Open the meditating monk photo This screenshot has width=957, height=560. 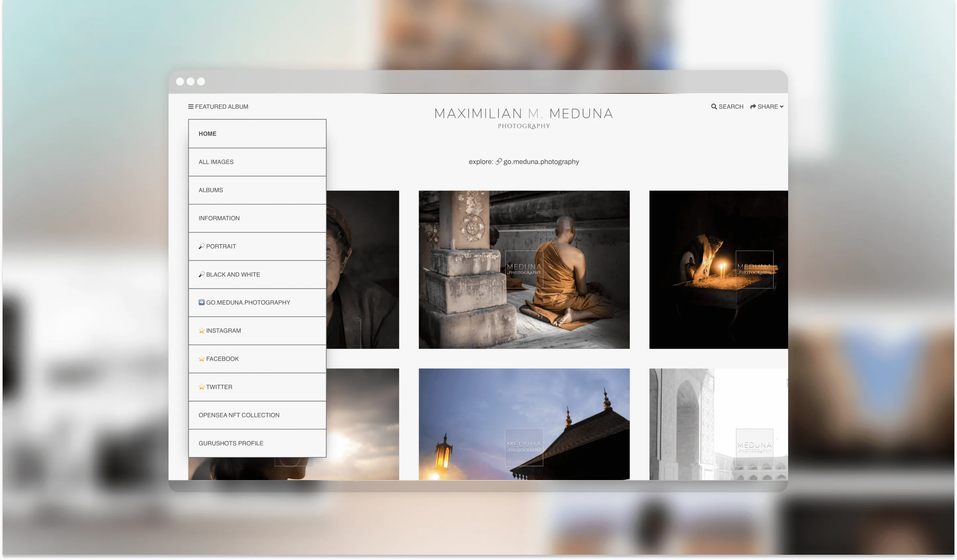coord(524,269)
